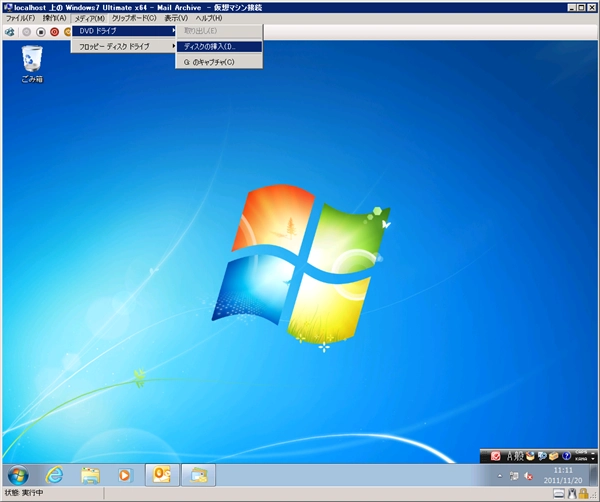The image size is (600, 502).
Task: Switch to Outlook taskbar button
Action: pos(162,475)
